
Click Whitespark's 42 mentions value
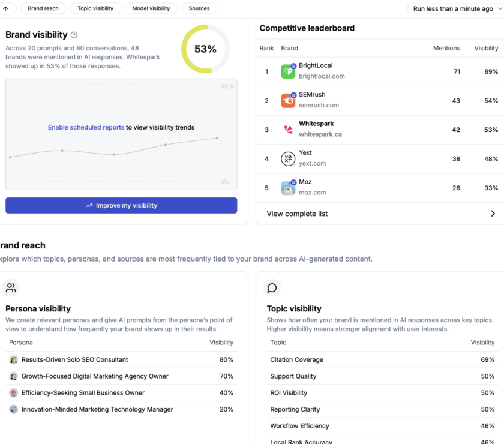coord(456,130)
